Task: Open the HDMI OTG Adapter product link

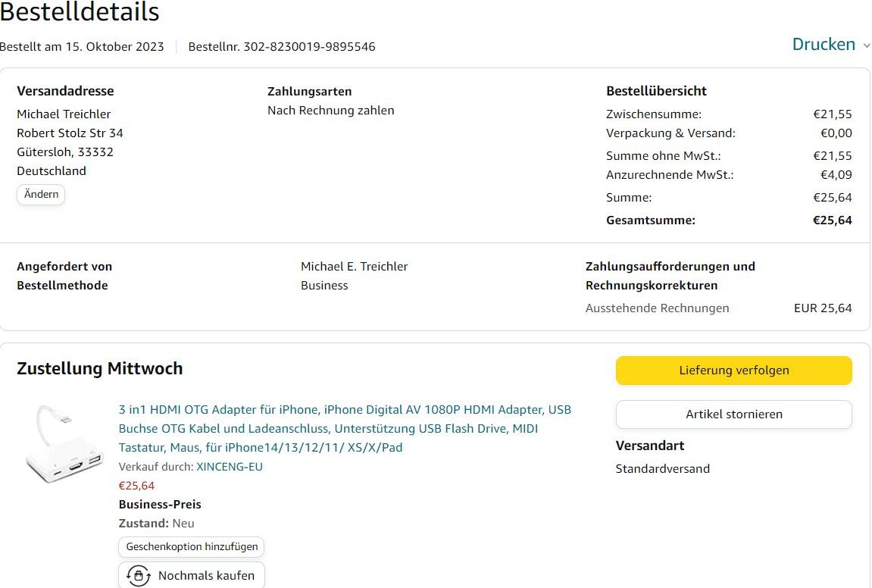Action: [x=345, y=428]
